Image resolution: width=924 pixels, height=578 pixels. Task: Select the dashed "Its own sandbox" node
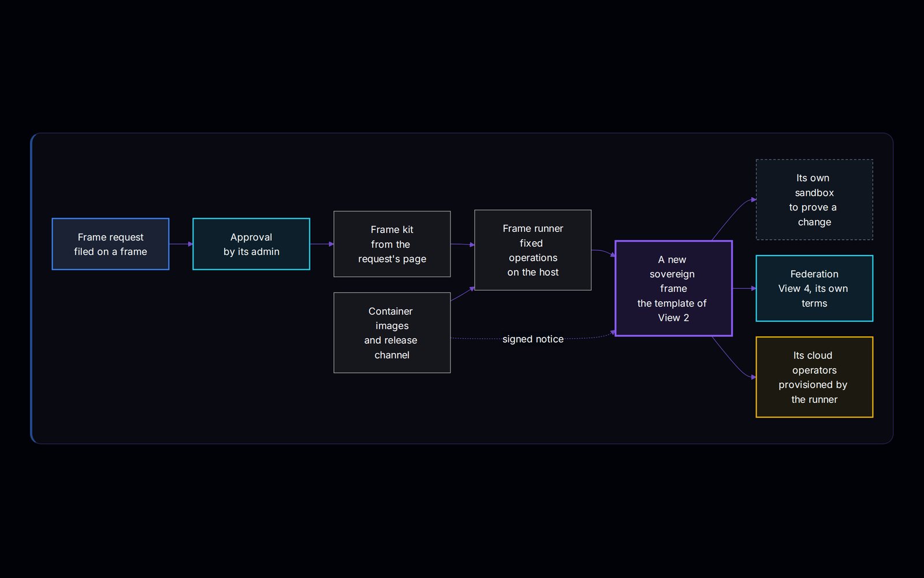point(814,199)
